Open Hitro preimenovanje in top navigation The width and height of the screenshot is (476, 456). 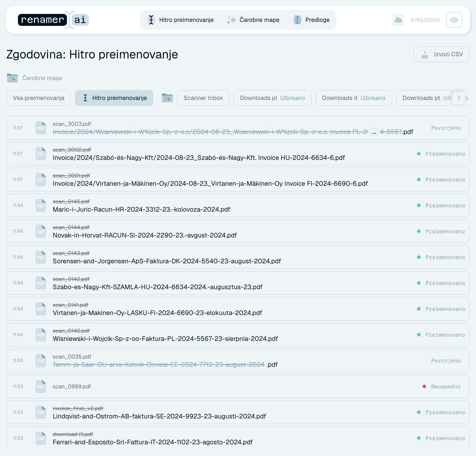point(181,20)
